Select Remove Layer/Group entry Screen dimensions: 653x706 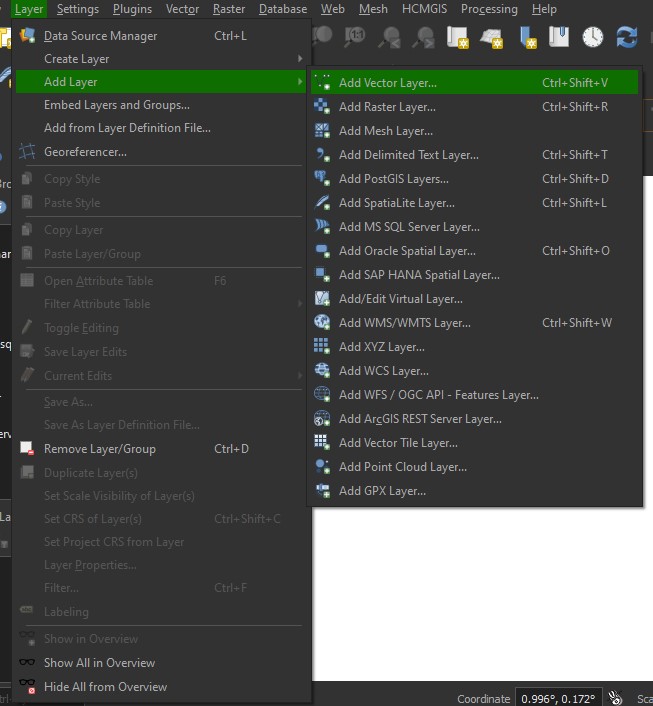click(x=161, y=448)
